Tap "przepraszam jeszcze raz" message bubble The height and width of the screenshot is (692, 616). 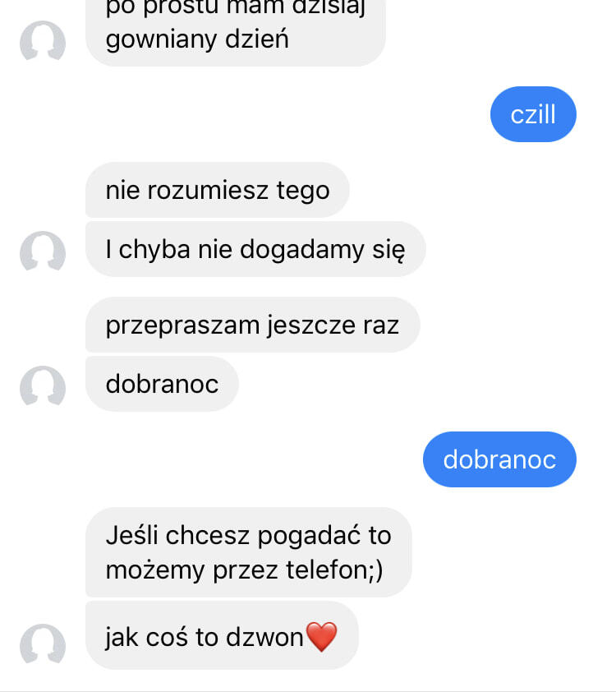[253, 325]
